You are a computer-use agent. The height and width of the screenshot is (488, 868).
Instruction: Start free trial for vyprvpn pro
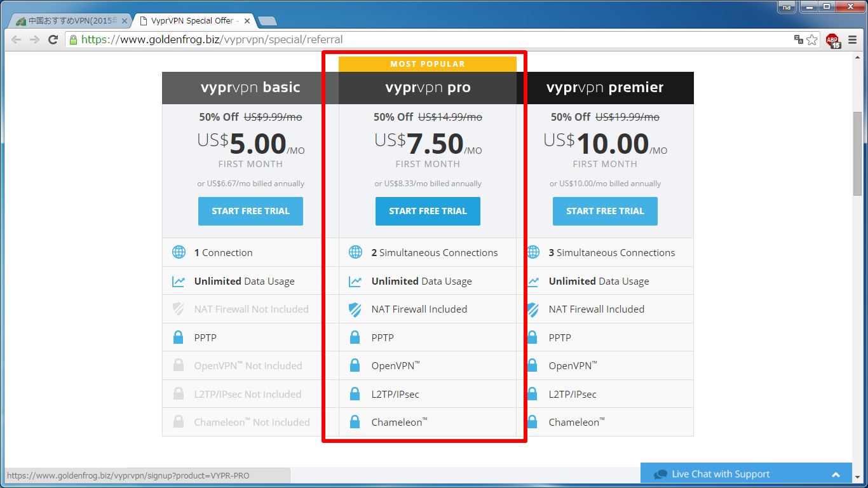[428, 211]
